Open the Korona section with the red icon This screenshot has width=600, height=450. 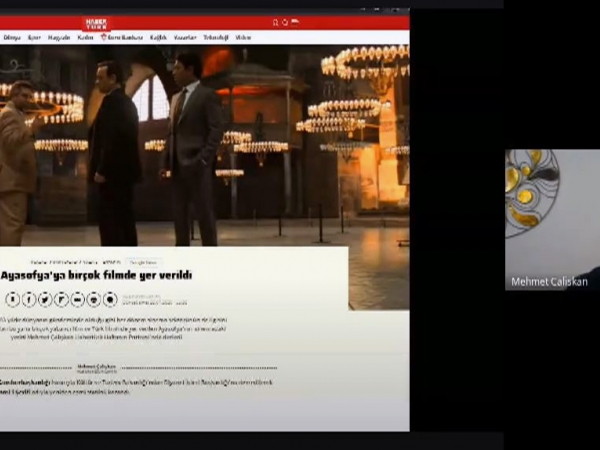(122, 37)
